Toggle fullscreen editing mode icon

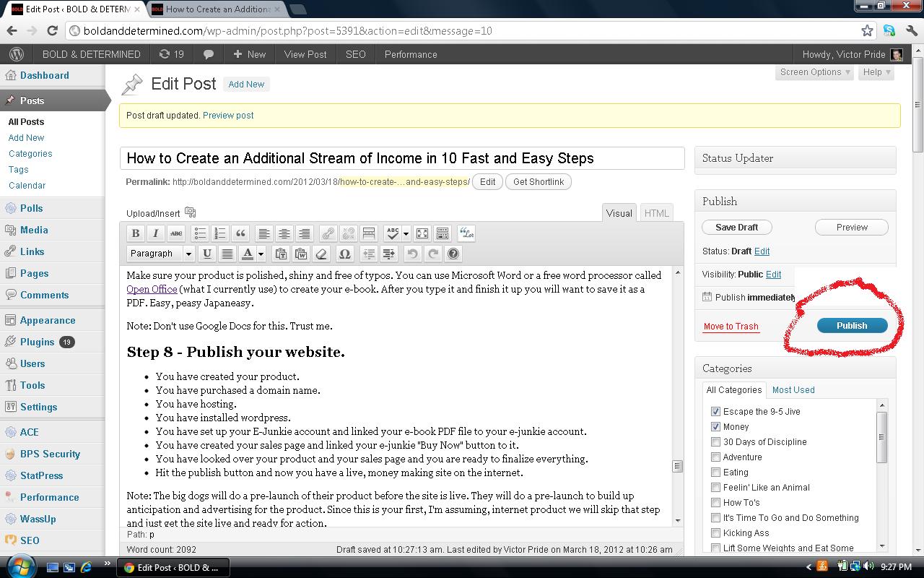point(422,233)
